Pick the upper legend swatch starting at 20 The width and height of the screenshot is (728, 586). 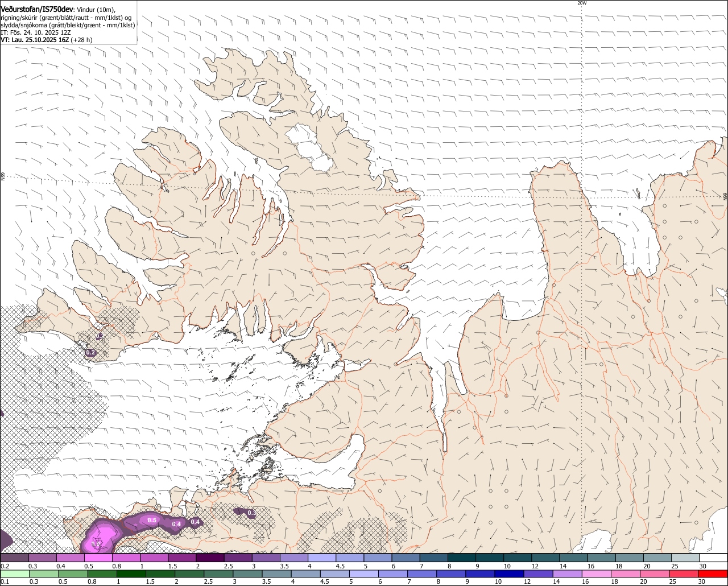657,558
